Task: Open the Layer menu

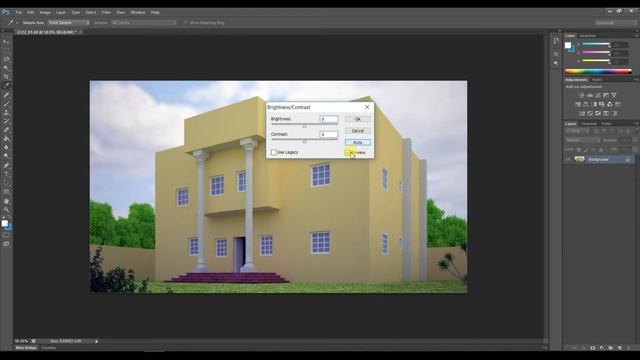Action: coord(61,13)
